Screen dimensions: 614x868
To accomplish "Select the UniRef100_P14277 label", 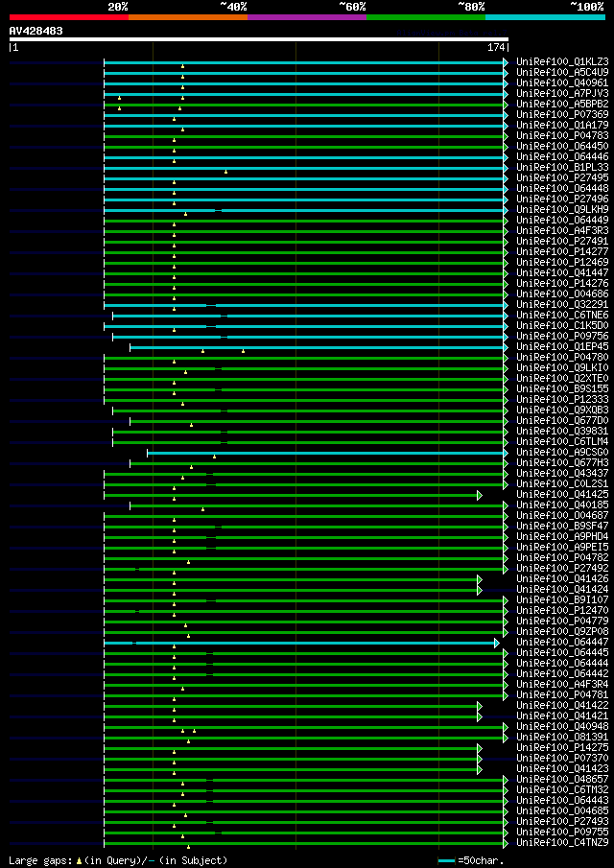I will click(562, 251).
